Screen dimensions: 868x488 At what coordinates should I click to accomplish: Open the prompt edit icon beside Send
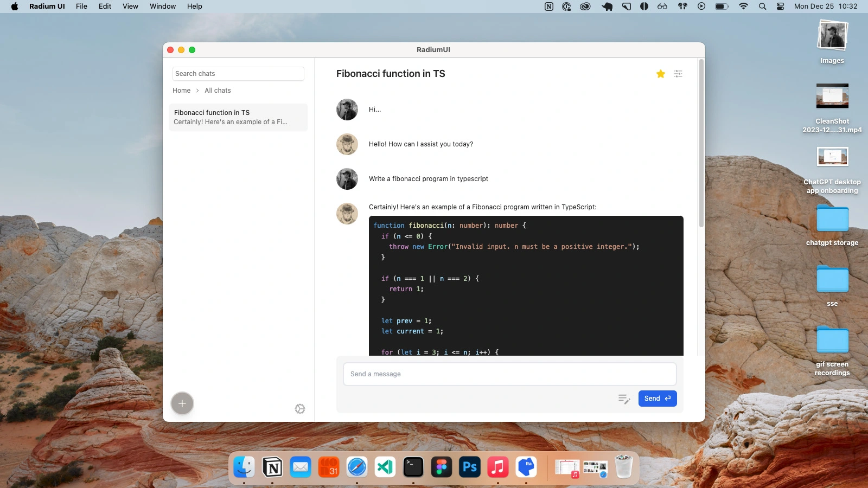point(624,399)
